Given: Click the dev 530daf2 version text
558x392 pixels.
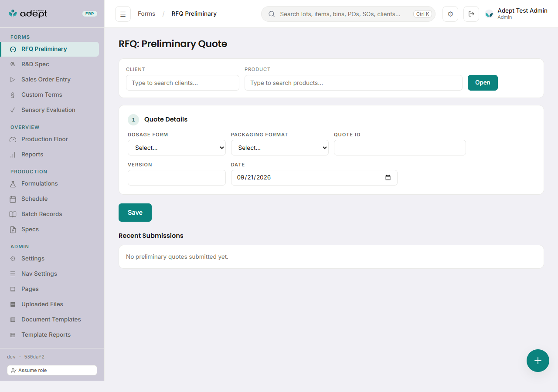Looking at the screenshot, I should (x=26, y=357).
